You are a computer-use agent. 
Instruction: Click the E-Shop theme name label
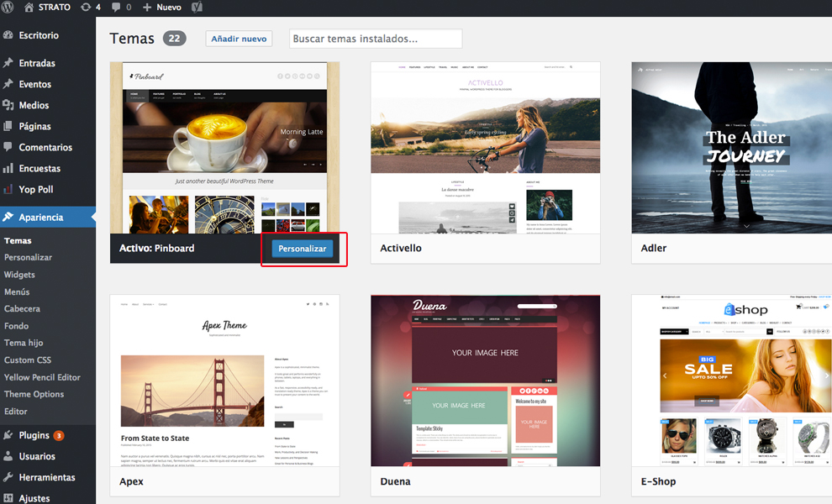659,481
